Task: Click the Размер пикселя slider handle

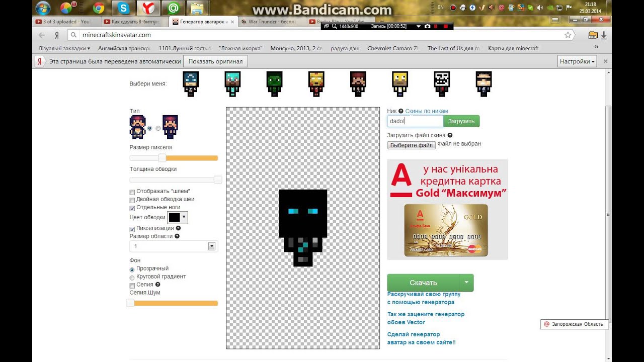Action: [x=162, y=158]
